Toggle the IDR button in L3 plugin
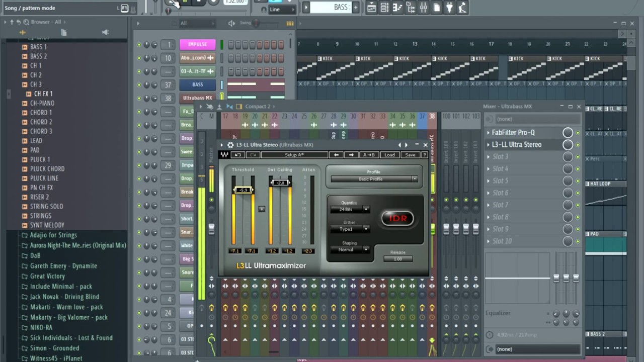 coord(397,218)
